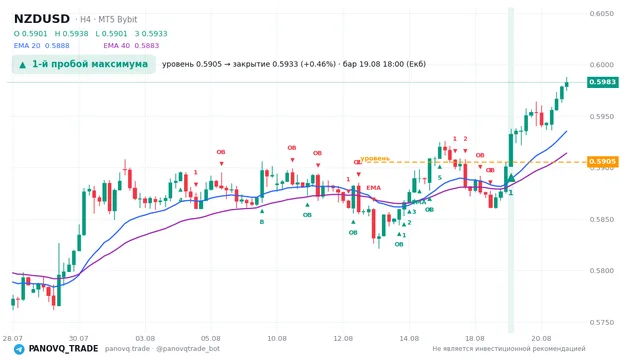640x360 pixels.
Task: Click the 0.5850 price axis label
Action: click(602, 219)
